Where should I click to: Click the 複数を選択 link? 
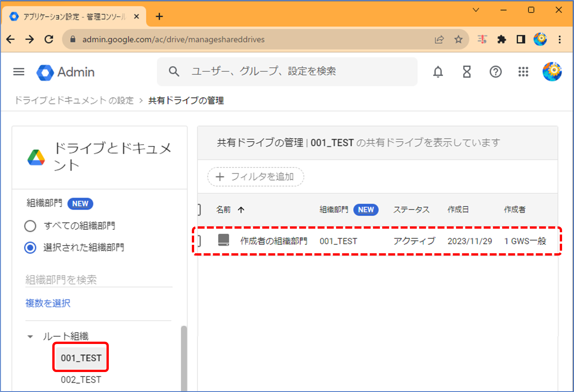click(x=48, y=303)
